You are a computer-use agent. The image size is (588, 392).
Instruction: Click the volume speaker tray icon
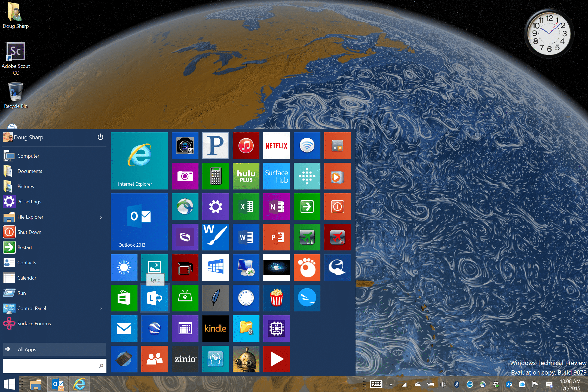tap(443, 384)
